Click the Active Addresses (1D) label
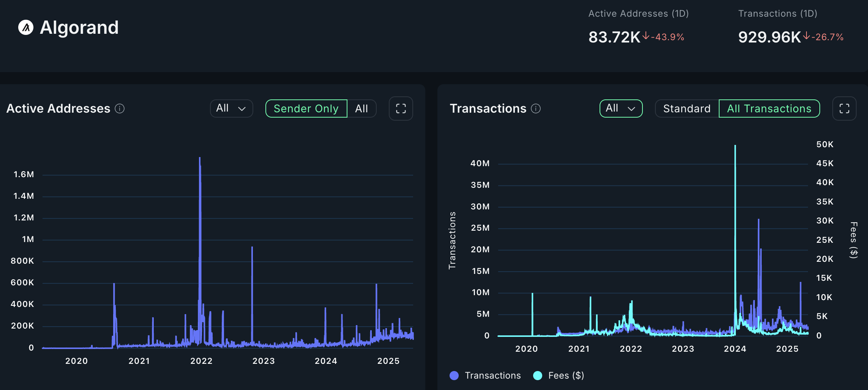Screen dimensions: 868x390 pos(639,14)
